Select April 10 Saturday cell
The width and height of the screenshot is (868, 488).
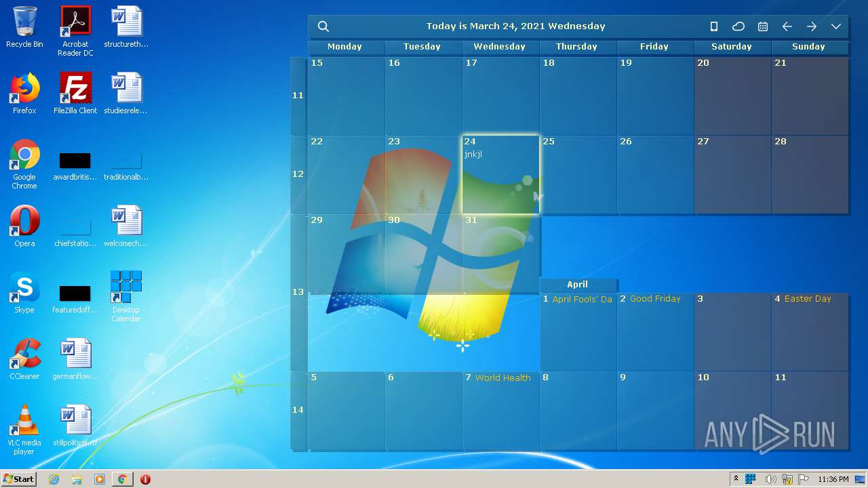point(732,411)
